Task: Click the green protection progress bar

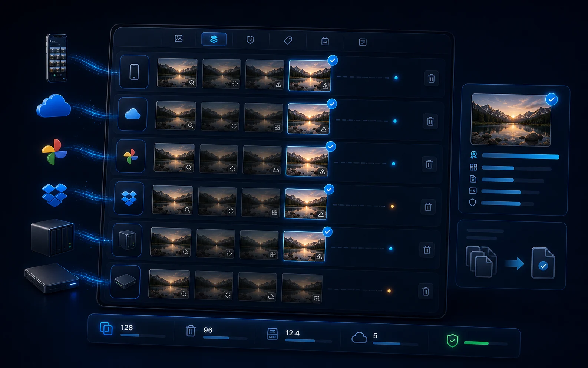Action: 486,344
